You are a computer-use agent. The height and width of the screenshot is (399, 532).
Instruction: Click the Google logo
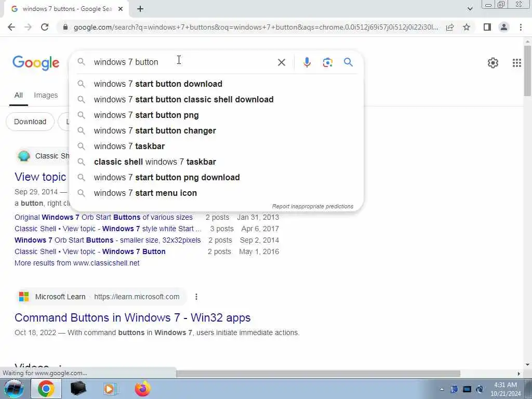coord(36,63)
